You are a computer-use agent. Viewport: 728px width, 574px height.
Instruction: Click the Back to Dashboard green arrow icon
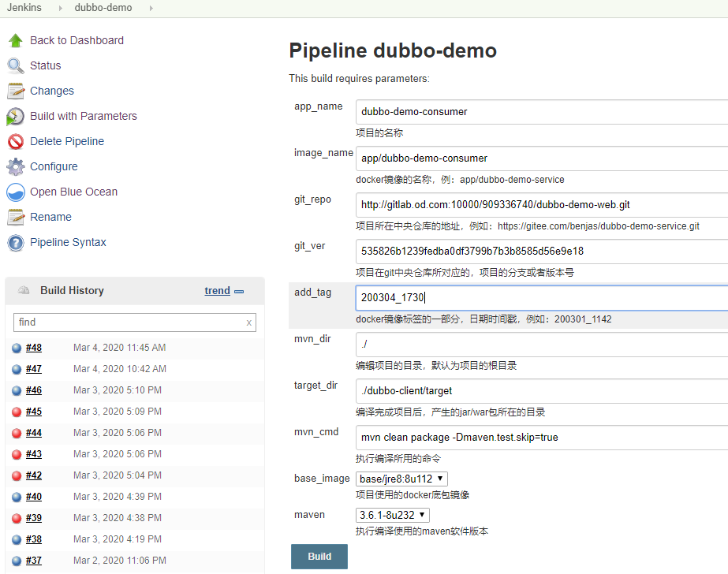pos(16,40)
